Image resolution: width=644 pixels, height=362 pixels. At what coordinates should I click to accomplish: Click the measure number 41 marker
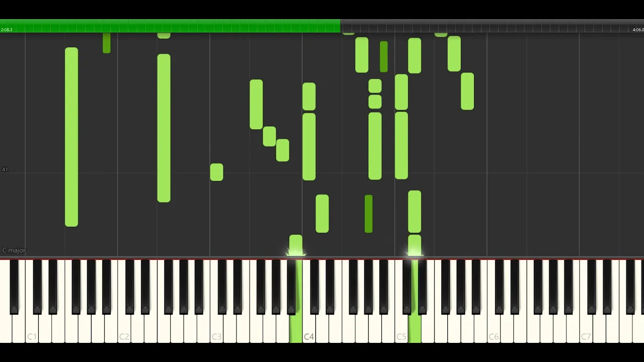[x=5, y=169]
